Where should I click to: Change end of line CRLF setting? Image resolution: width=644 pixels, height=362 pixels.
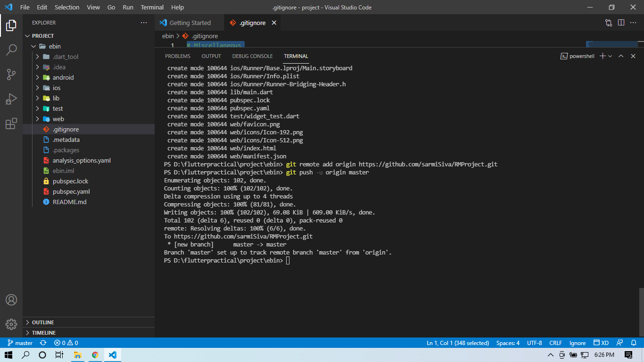click(x=556, y=343)
